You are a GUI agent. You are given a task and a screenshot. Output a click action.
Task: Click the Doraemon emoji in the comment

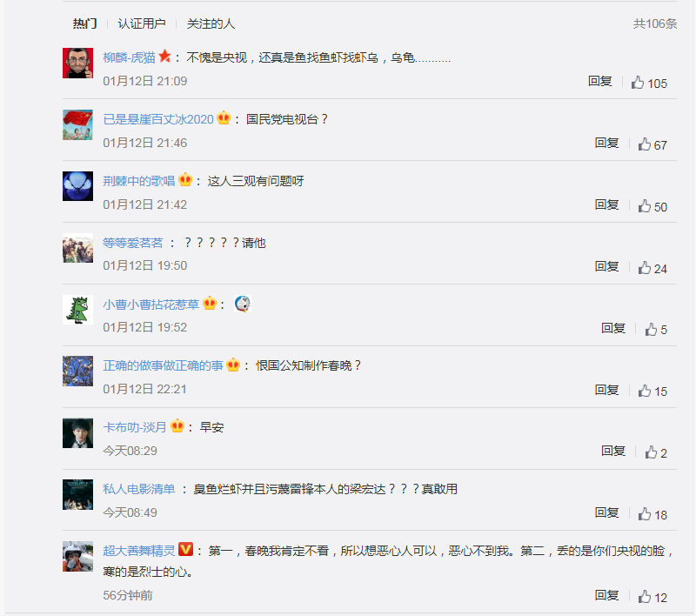pyautogui.click(x=243, y=304)
